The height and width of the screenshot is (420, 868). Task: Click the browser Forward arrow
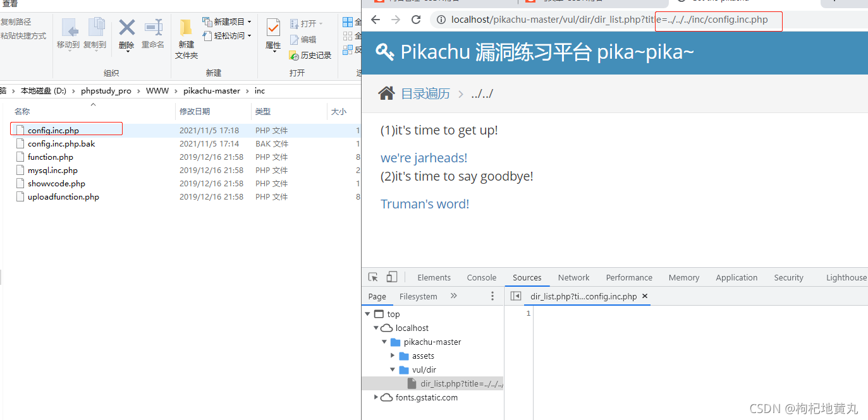tap(396, 20)
